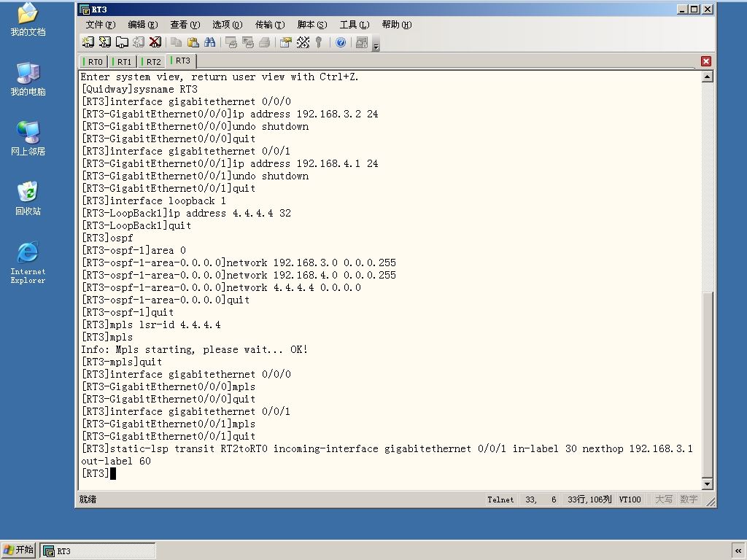747x560 pixels.
Task: Click the checkered keymap toolbar icon
Action: pyautogui.click(x=303, y=42)
